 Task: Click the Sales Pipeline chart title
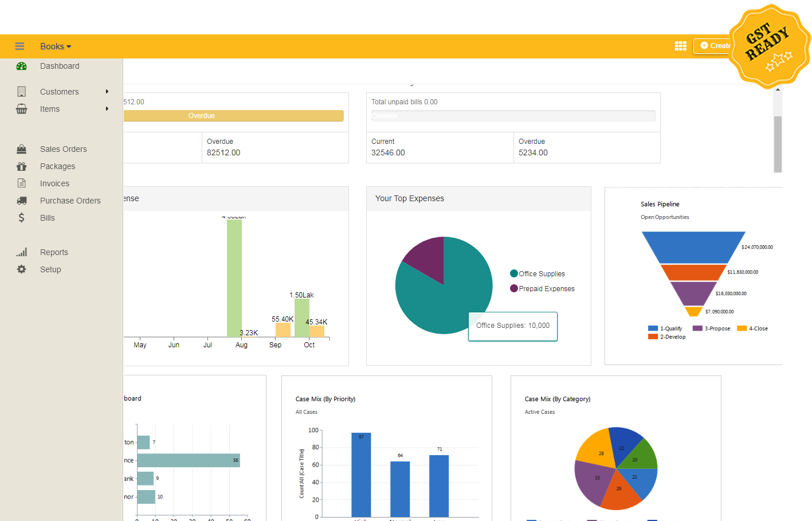(660, 204)
